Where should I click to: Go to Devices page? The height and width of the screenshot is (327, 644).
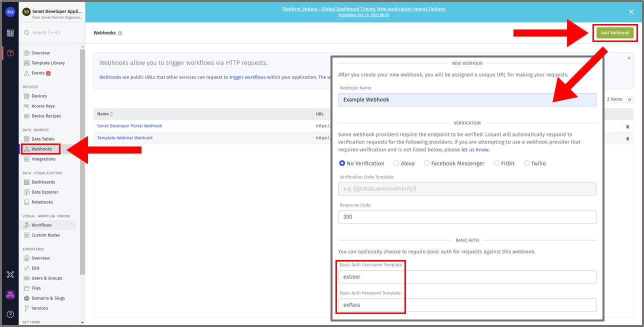[x=39, y=96]
